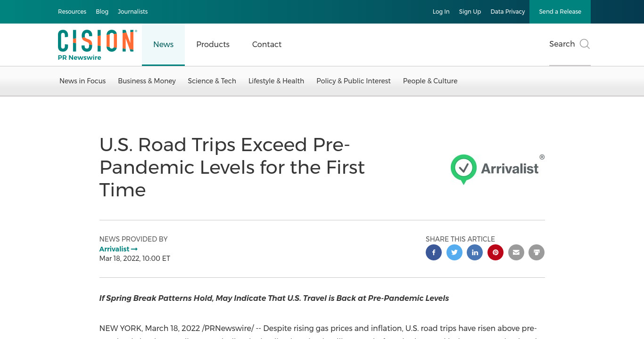Print the article using printer icon
644x339 pixels.
(537, 252)
